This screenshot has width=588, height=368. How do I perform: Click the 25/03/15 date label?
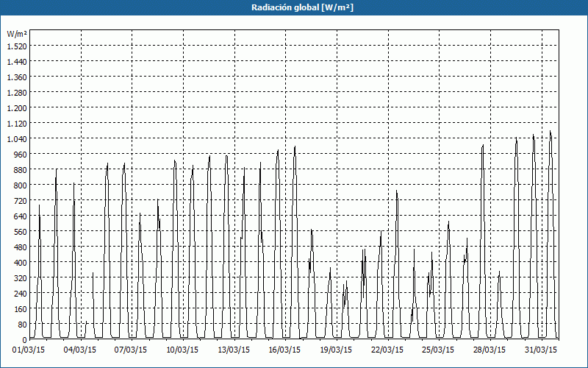click(438, 350)
